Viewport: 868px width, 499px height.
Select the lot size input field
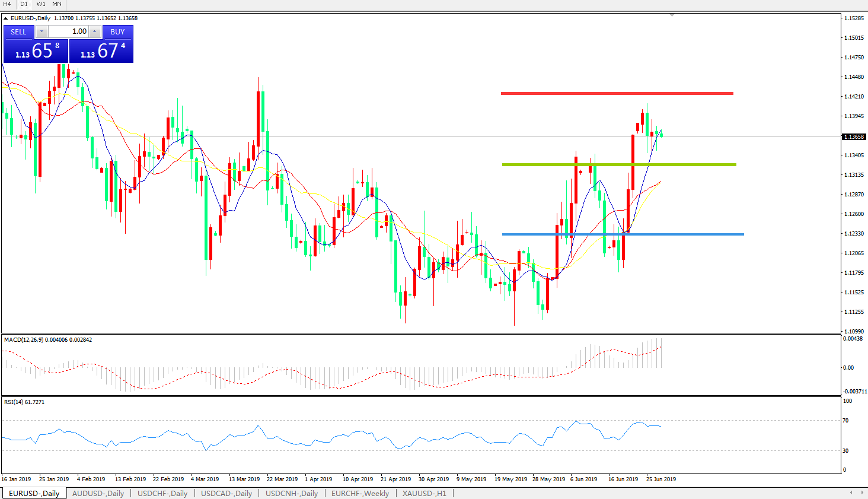pyautogui.click(x=68, y=31)
